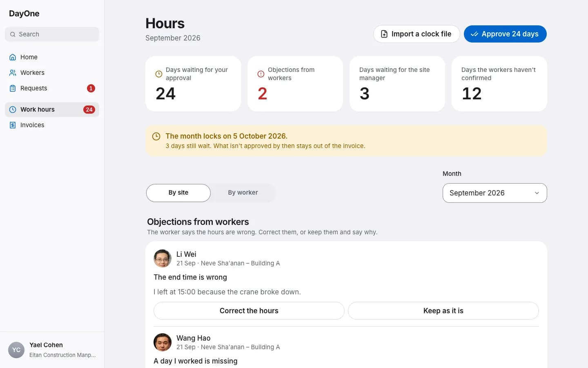
Task: Click the Wang Hao name
Action: [194, 338]
